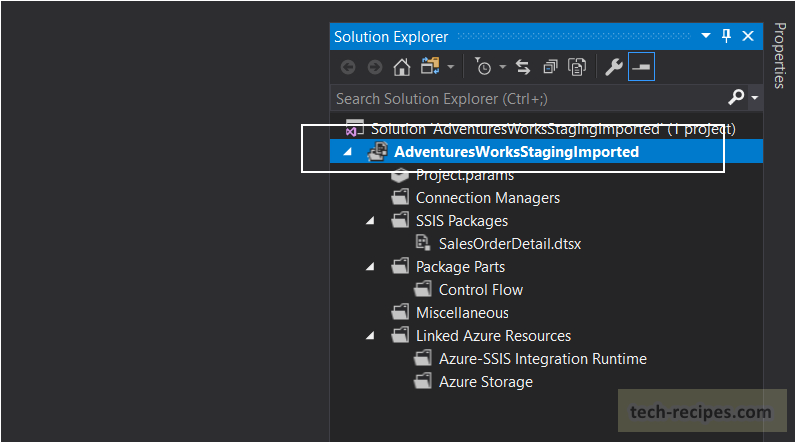Go to Home view in Solution Explorer
Screen dimensions: 796x443
402,67
